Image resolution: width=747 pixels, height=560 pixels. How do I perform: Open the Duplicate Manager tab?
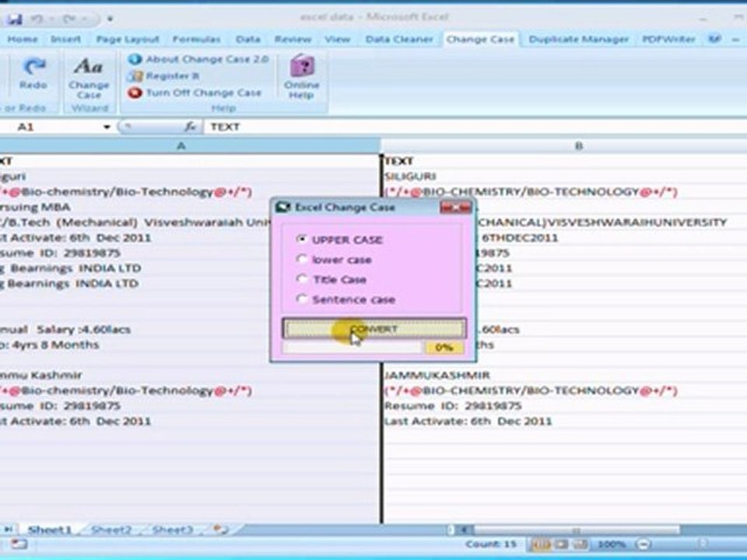click(x=578, y=39)
